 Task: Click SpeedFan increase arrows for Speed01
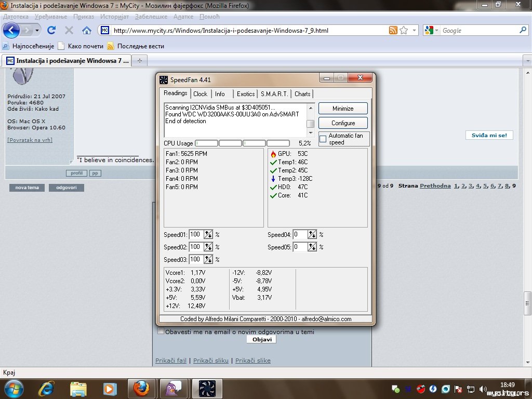pyautogui.click(x=208, y=234)
